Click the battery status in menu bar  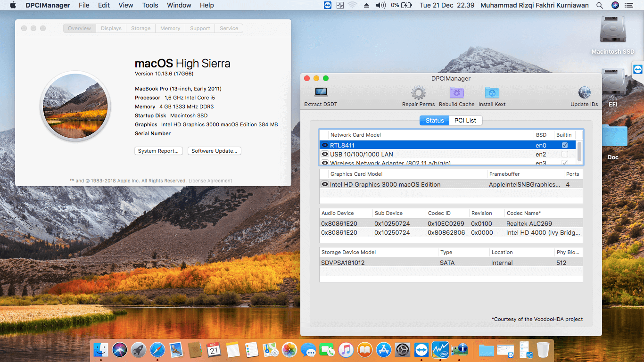(x=401, y=5)
